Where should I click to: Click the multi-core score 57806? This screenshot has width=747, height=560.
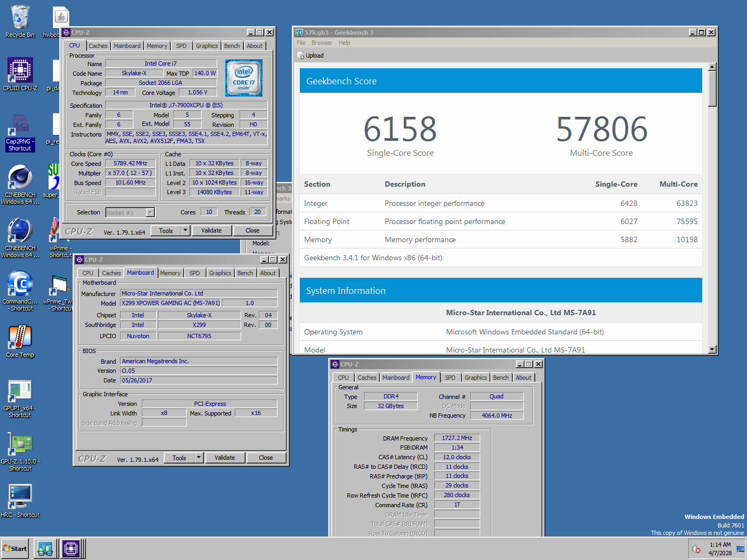(601, 130)
